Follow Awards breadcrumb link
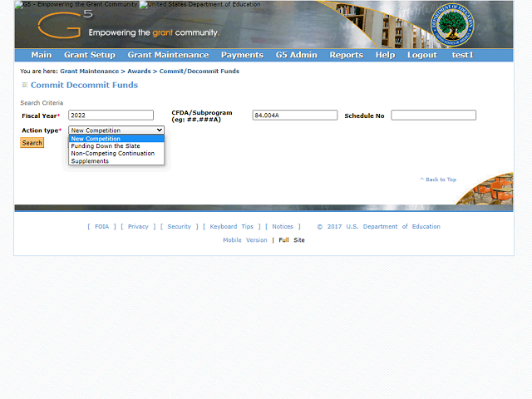The image size is (532, 399). point(139,71)
